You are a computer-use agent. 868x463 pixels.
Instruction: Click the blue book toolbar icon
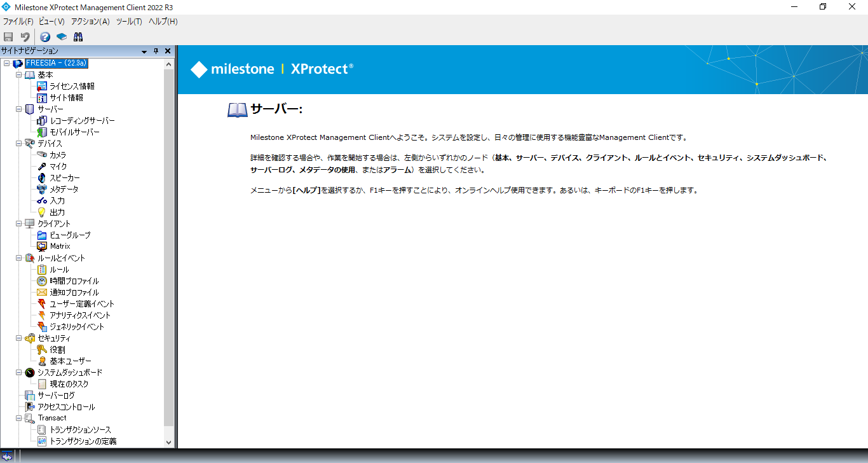point(62,37)
